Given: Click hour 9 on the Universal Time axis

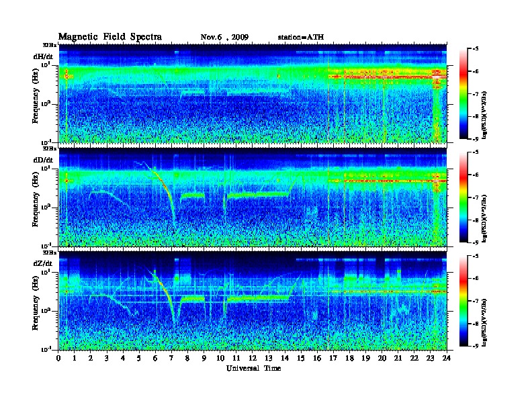Looking at the screenshot, I should click(204, 359).
